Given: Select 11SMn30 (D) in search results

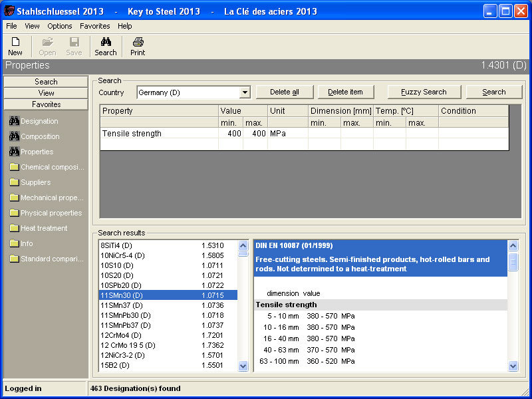Looking at the screenshot, I should 168,295.
